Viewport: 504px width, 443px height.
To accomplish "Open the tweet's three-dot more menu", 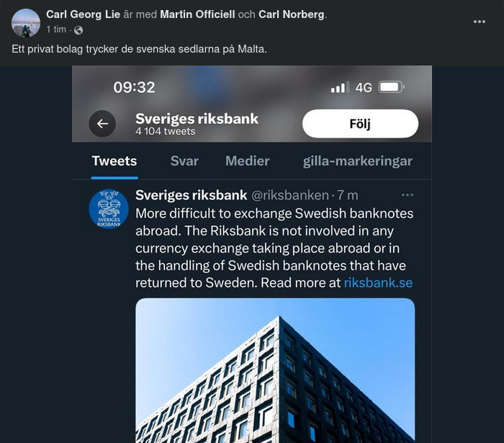I will (408, 195).
